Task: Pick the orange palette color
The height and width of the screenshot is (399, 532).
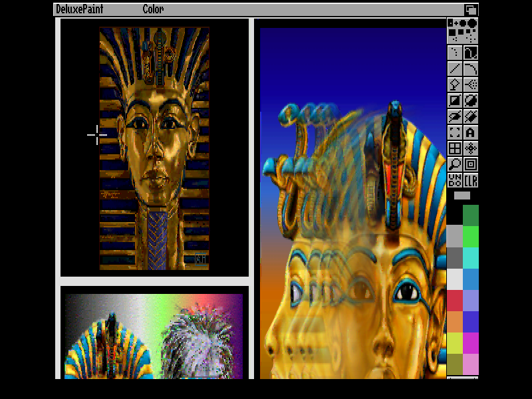Action: point(455,322)
